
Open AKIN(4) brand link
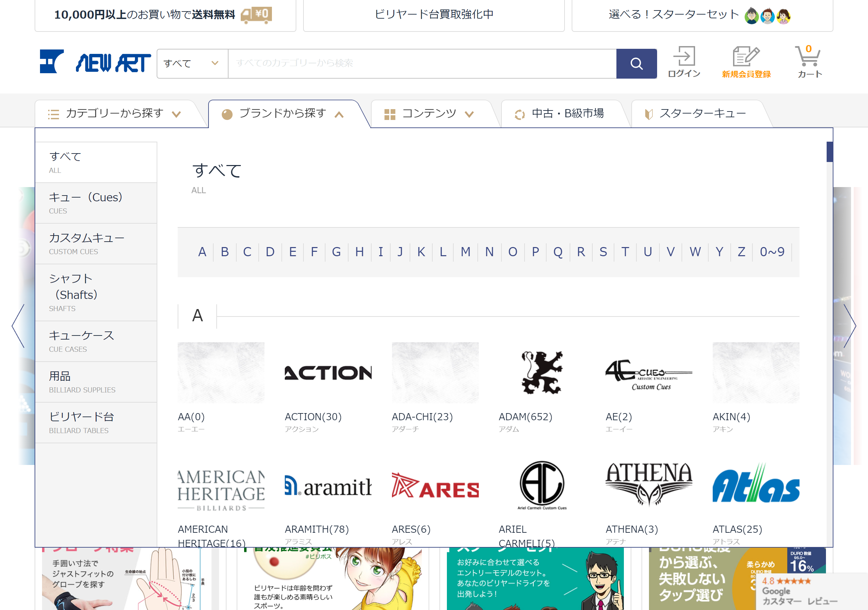tap(731, 417)
